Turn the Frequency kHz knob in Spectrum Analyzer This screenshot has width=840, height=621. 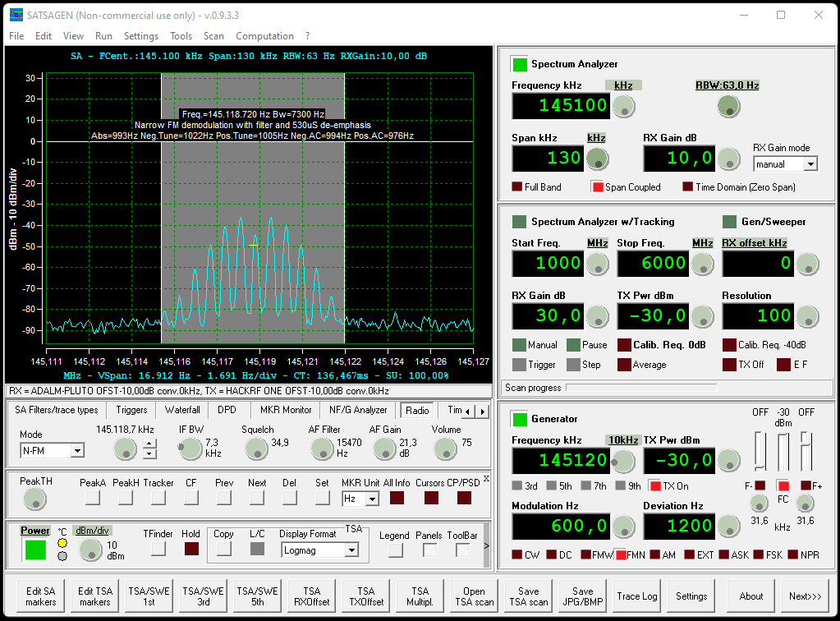click(623, 107)
